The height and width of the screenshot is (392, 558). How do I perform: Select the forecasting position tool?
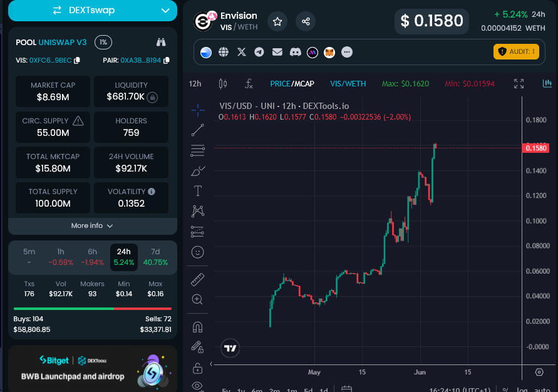[198, 232]
